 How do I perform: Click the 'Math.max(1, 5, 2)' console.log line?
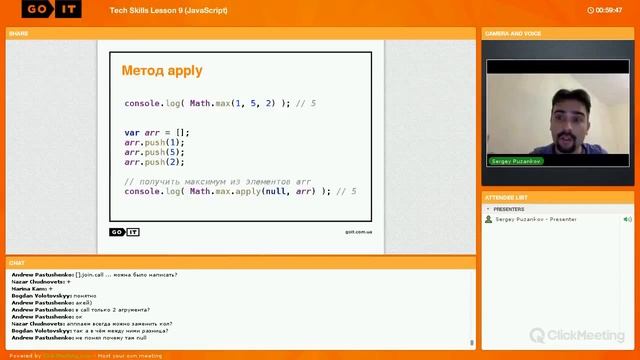click(220, 103)
